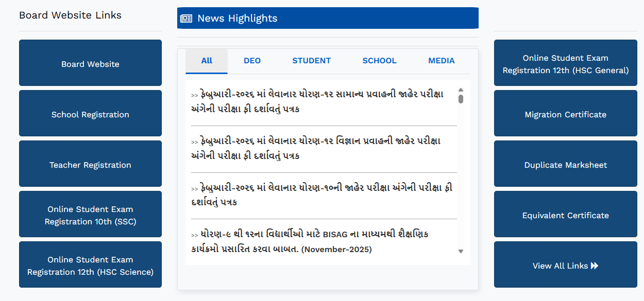644x301 pixels.
Task: Return to the All news tab
Action: (x=206, y=60)
